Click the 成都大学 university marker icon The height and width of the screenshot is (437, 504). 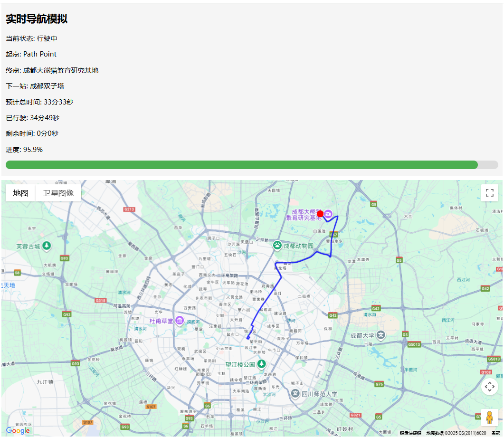pyautogui.click(x=380, y=335)
